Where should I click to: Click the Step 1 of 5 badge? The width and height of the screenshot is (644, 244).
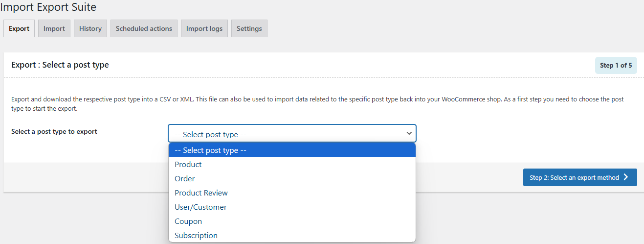pos(616,65)
